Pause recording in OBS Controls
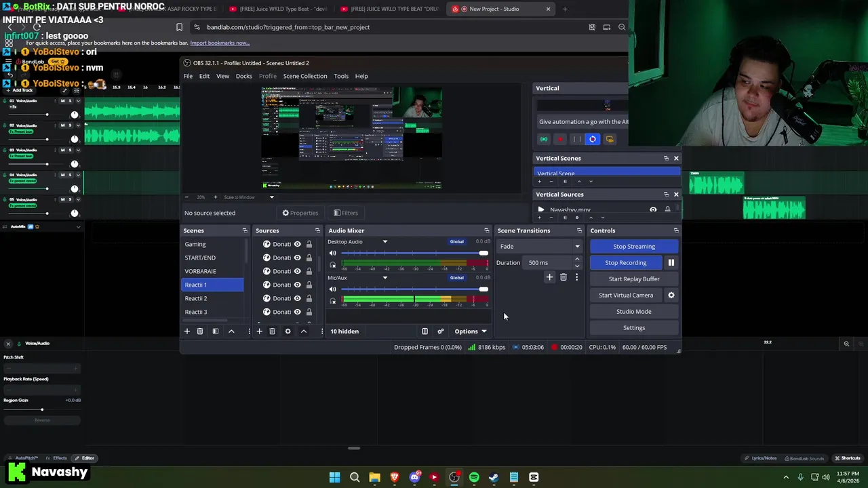 coord(671,262)
